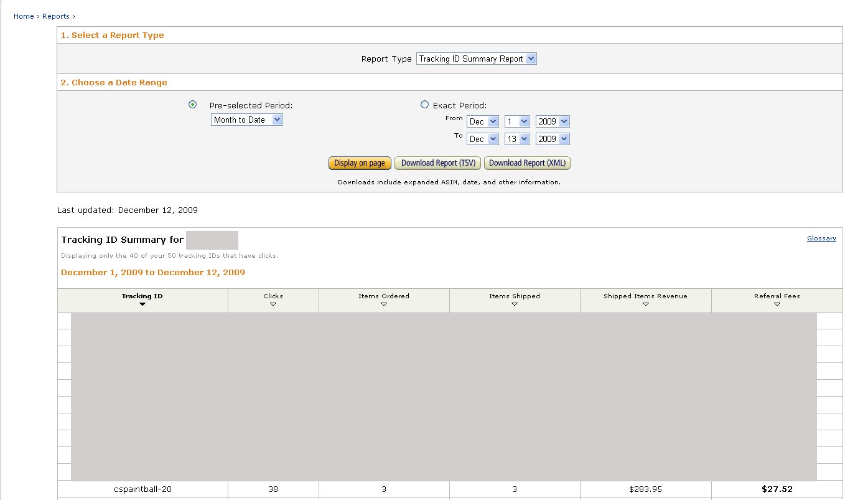The width and height of the screenshot is (868, 500).
Task: Select the Pre-selected Period radio button
Action: [x=193, y=105]
